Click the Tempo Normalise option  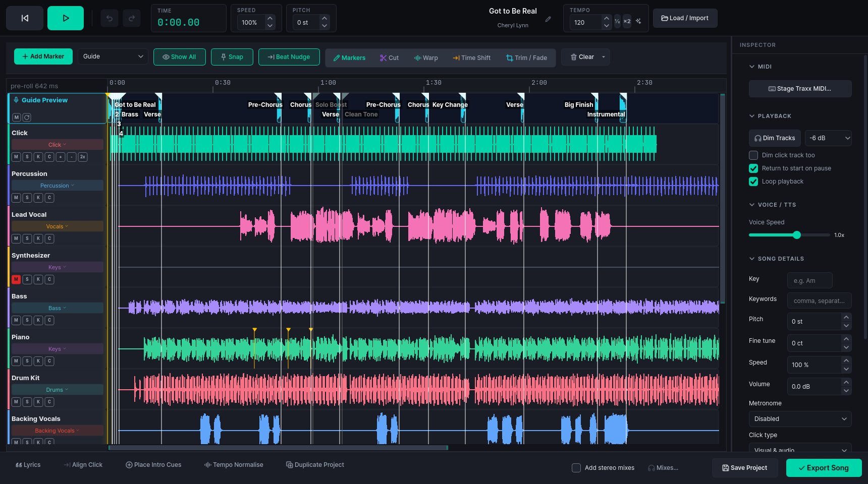tap(234, 465)
